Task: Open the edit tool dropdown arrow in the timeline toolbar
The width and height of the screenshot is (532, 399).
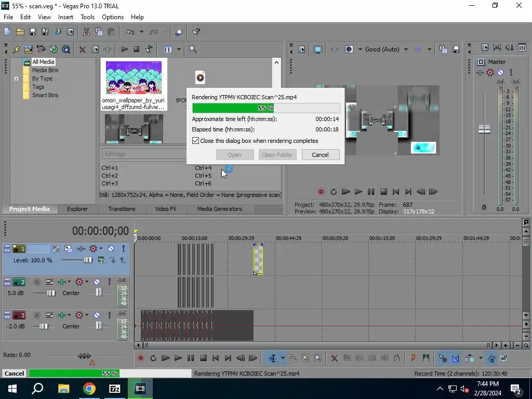Action: click(282, 358)
